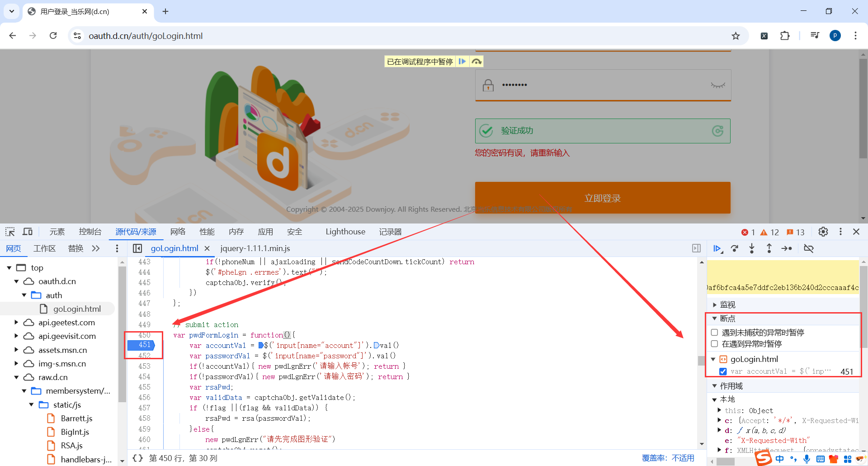Resume script execution in debugger toolbar
Viewport: 868px width, 466px height.
pos(717,248)
